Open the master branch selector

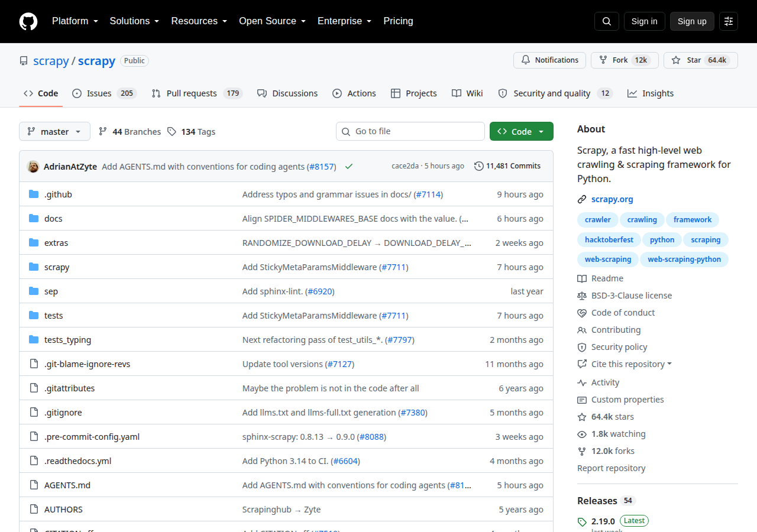coord(54,131)
